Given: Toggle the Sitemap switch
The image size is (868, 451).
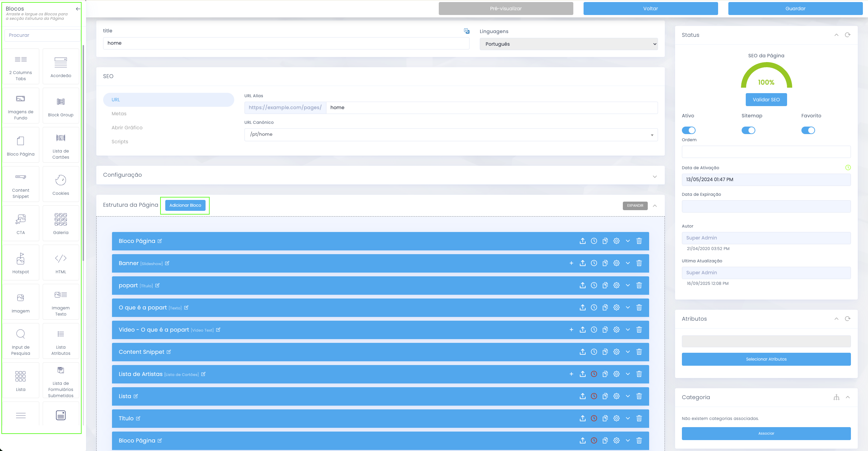Looking at the screenshot, I should 748,130.
